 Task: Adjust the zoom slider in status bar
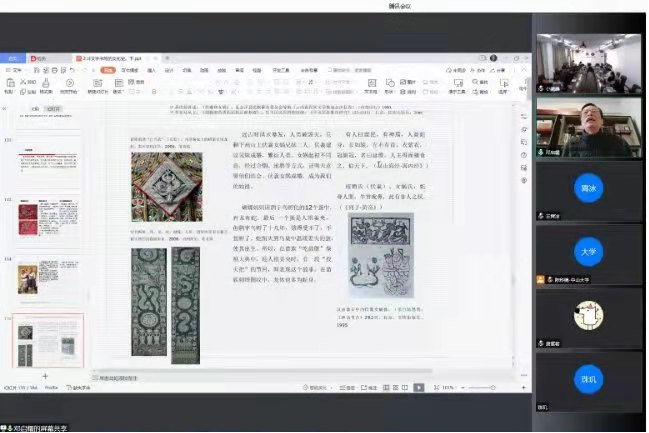pyautogui.click(x=490, y=387)
